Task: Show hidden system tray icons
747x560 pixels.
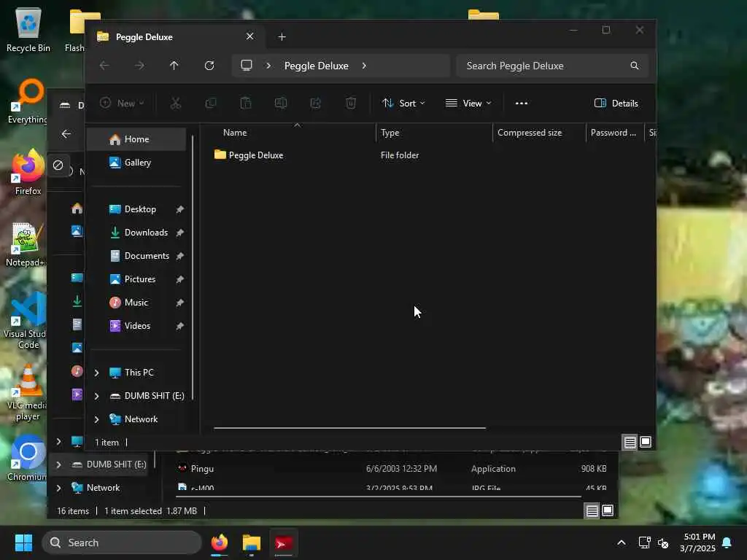Action: coord(622,542)
